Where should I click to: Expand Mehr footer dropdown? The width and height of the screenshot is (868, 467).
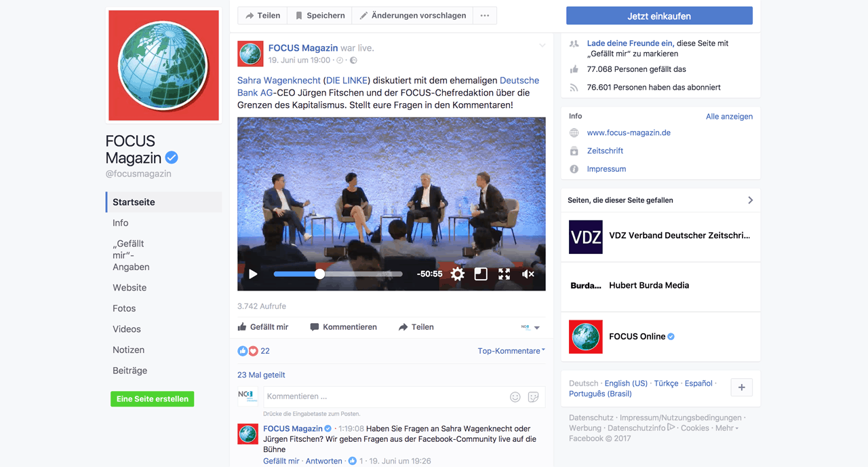726,428
